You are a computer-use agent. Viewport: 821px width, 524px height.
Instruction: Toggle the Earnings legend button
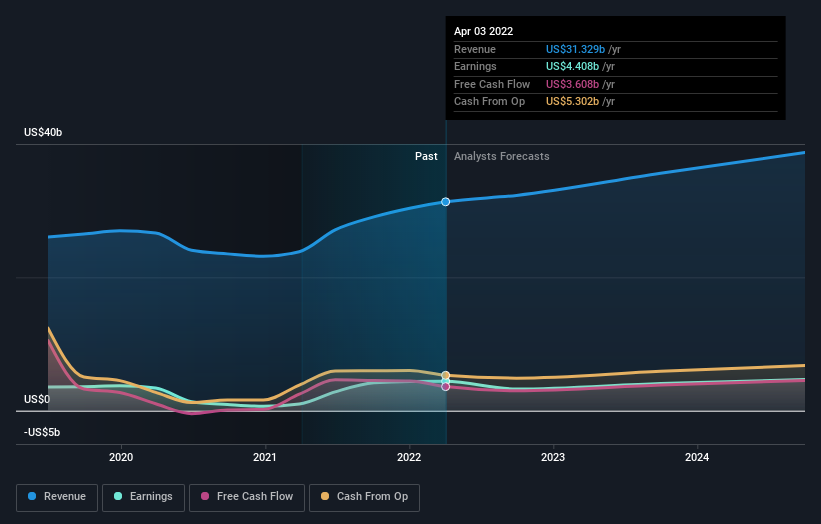pyautogui.click(x=143, y=497)
